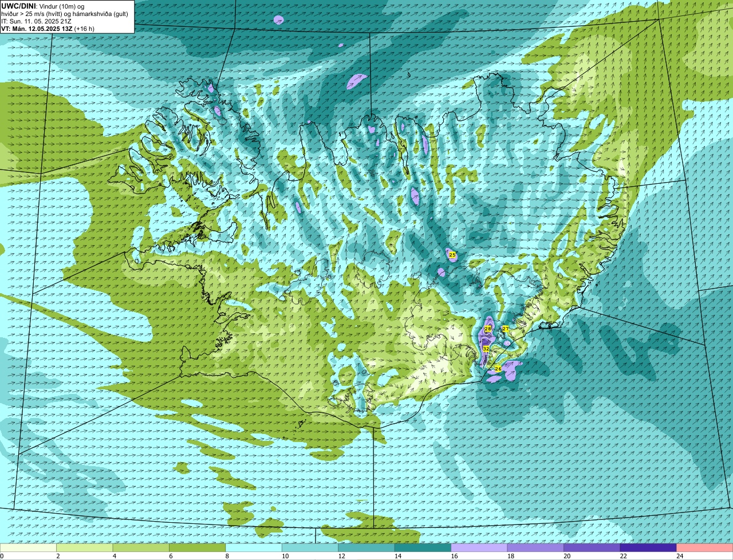
Task: Click the yellow gust label 28
Action: (x=487, y=329)
